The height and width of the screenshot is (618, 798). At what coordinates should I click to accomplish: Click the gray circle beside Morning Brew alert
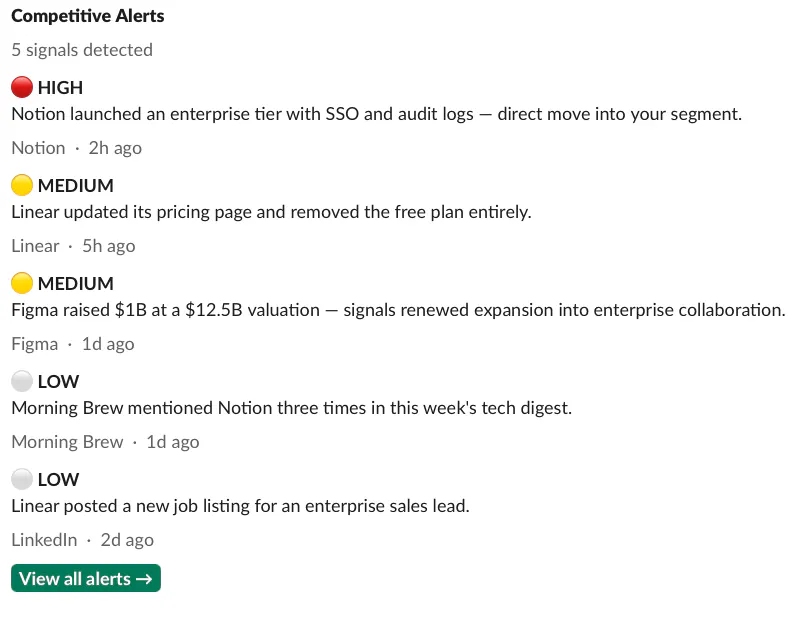click(x=22, y=381)
